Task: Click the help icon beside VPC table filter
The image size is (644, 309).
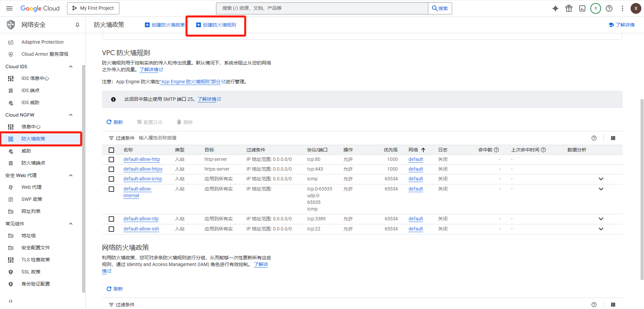Action: click(594, 138)
